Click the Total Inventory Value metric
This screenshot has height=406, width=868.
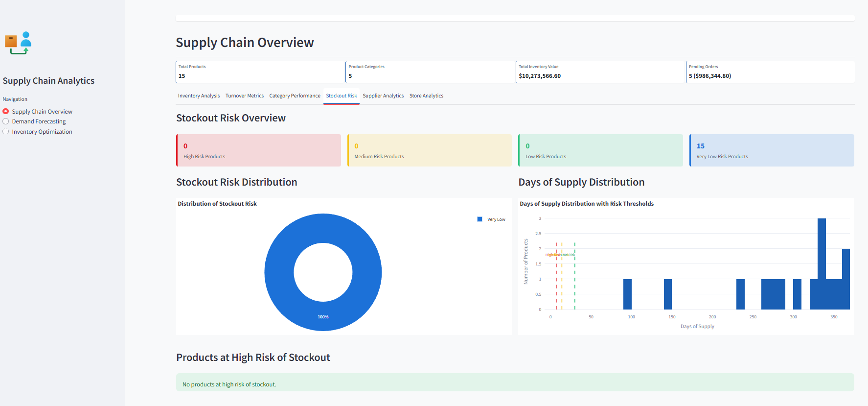coord(599,72)
